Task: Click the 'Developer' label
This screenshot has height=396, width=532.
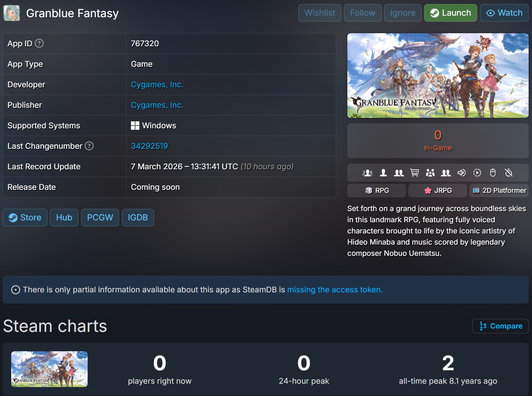Action: point(26,85)
